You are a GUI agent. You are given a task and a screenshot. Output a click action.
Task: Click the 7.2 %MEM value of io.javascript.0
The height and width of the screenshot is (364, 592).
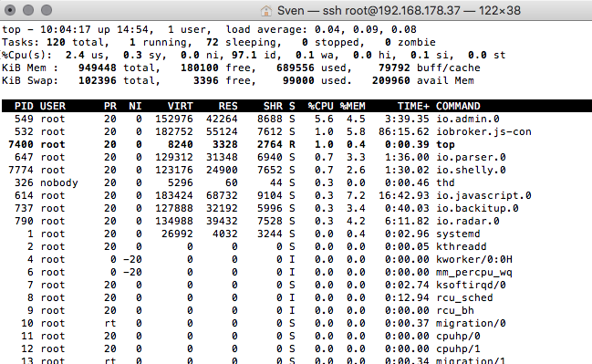[356, 195]
